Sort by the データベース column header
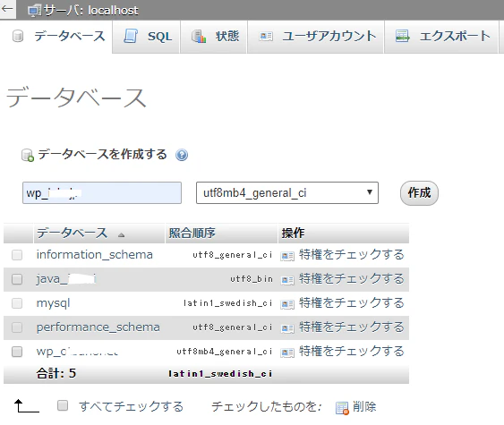The height and width of the screenshot is (425, 504). point(72,234)
